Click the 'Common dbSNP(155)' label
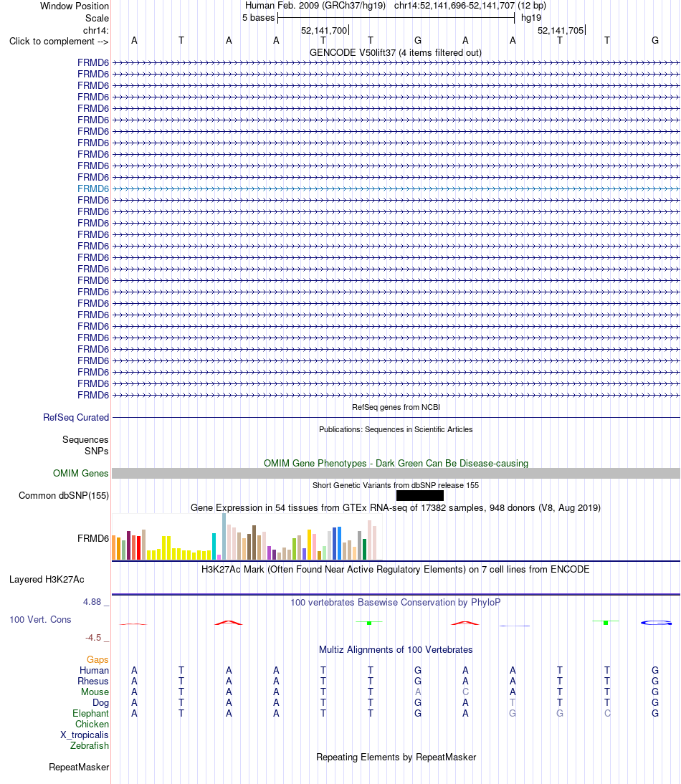Viewport: 681px width, 784px height. (x=64, y=495)
